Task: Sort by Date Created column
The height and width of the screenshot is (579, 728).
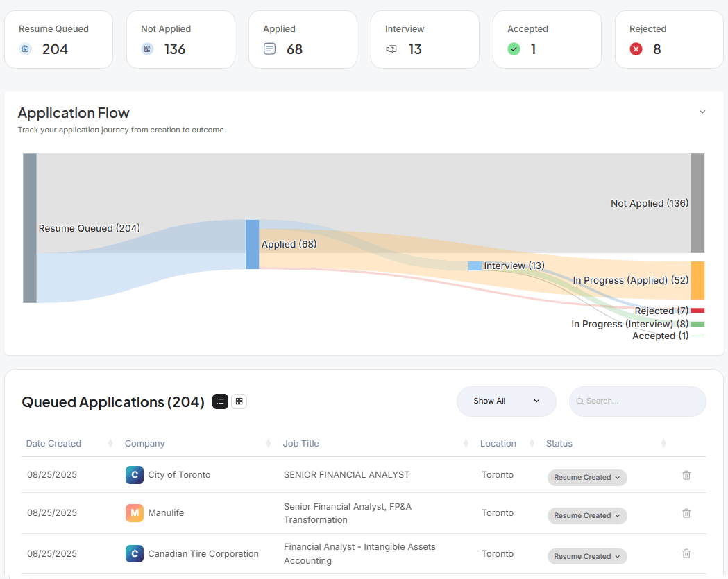Action: point(53,444)
